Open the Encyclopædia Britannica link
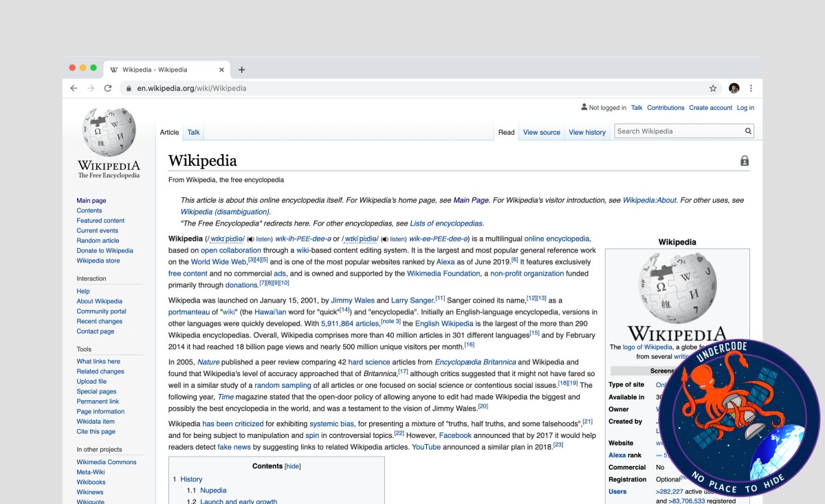The width and height of the screenshot is (825, 504). 475,362
